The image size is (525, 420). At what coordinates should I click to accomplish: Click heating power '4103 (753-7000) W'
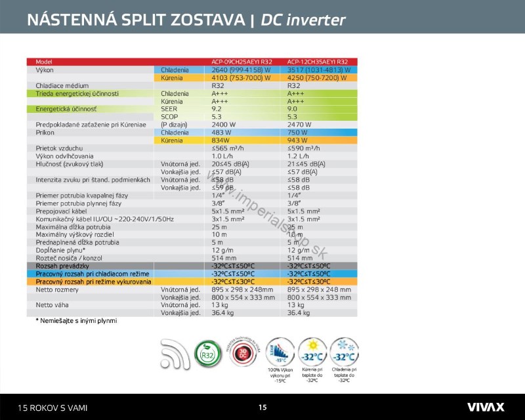coord(241,77)
